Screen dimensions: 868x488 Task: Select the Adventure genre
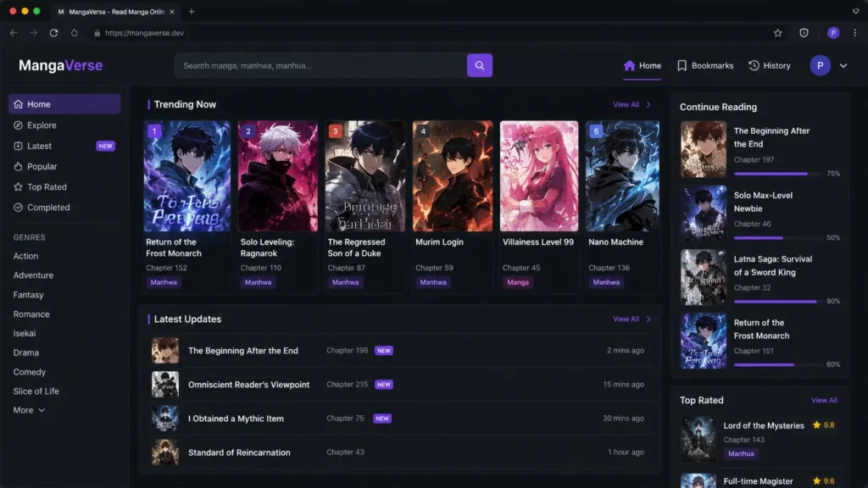pos(33,275)
